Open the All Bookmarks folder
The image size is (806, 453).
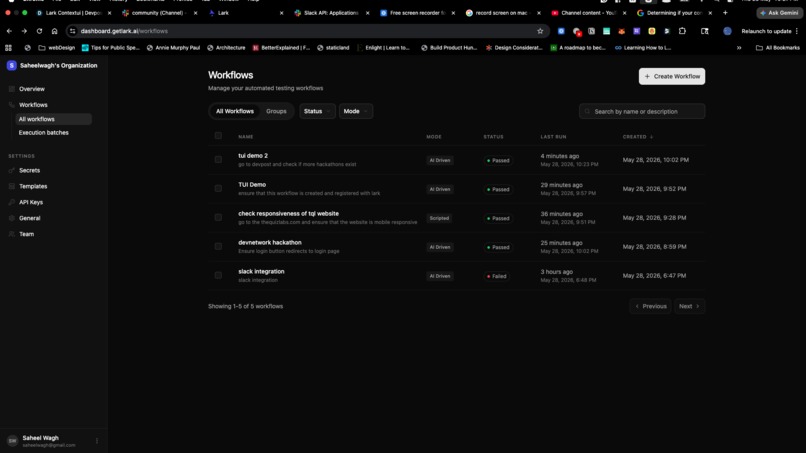tap(778, 47)
